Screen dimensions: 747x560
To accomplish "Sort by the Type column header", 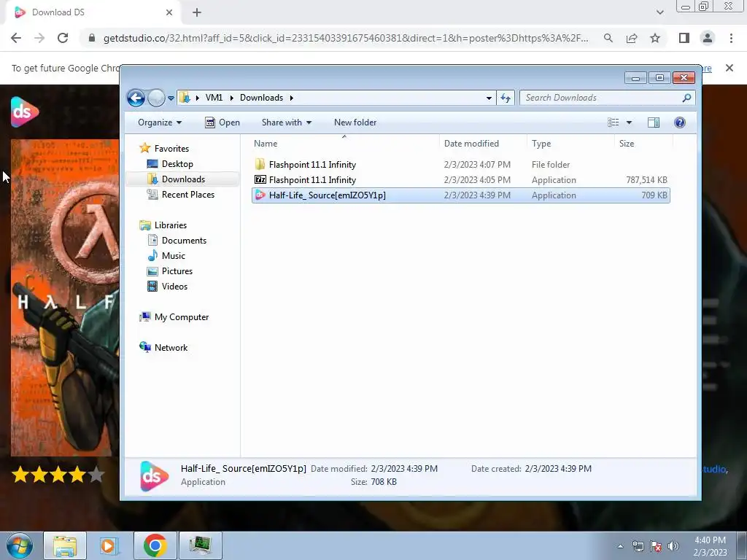I will [x=570, y=144].
